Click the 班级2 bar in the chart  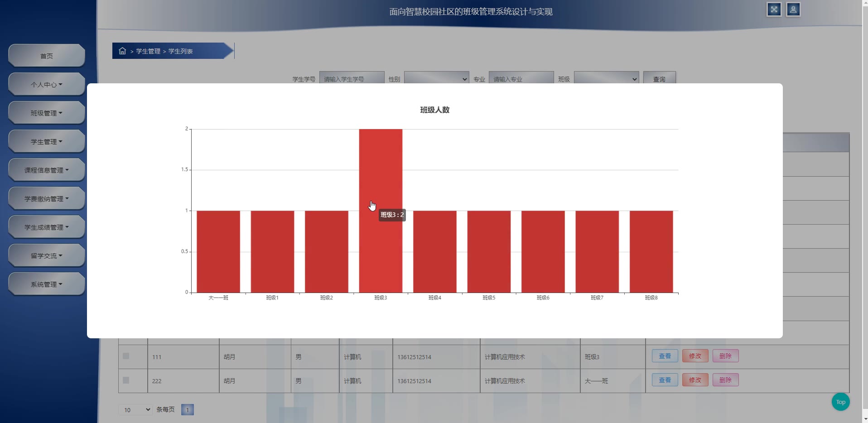(327, 251)
